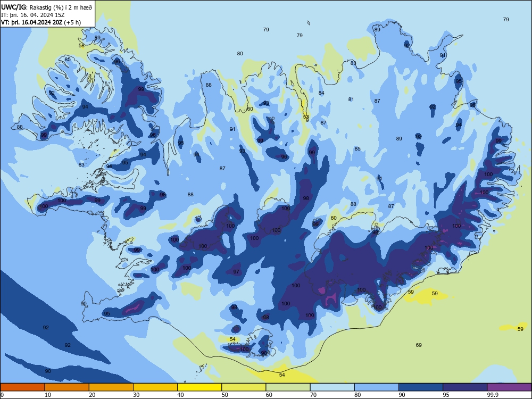
Task: Click the dark orange 0–10 legend swatch
Action: tap(22, 387)
